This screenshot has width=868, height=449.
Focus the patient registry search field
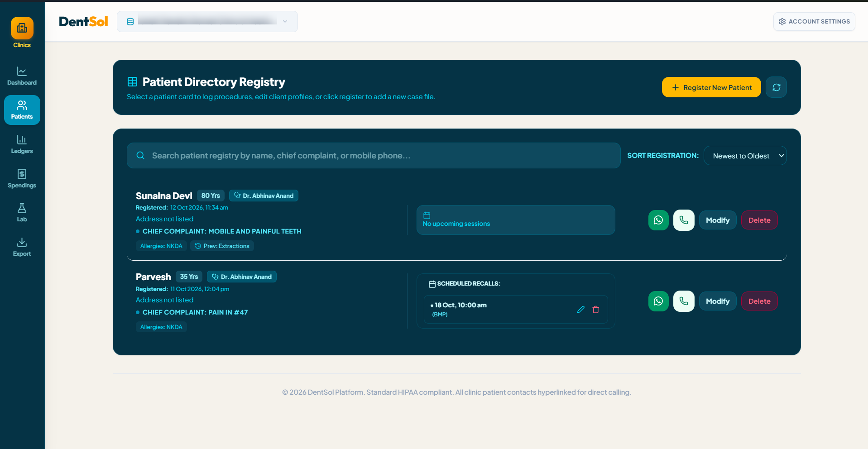coord(374,156)
